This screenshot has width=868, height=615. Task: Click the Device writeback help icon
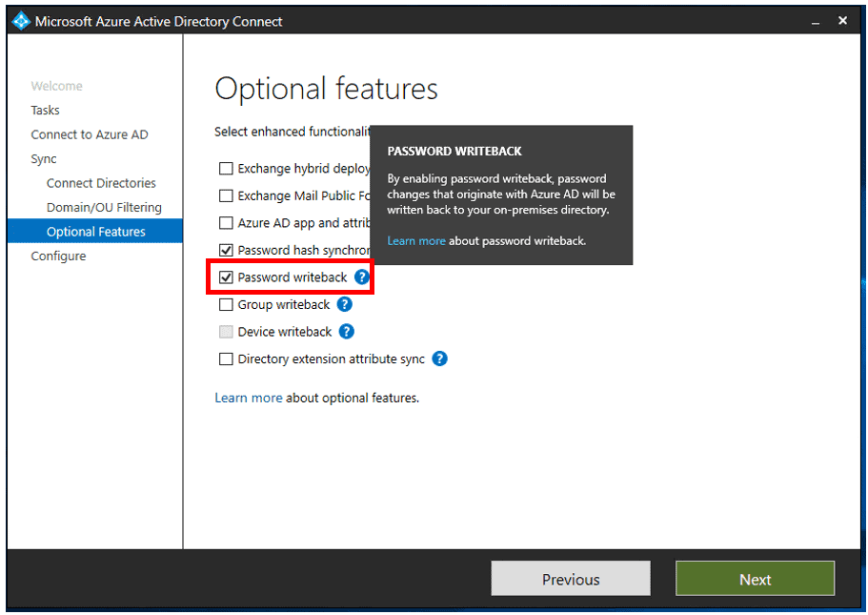[x=347, y=331]
